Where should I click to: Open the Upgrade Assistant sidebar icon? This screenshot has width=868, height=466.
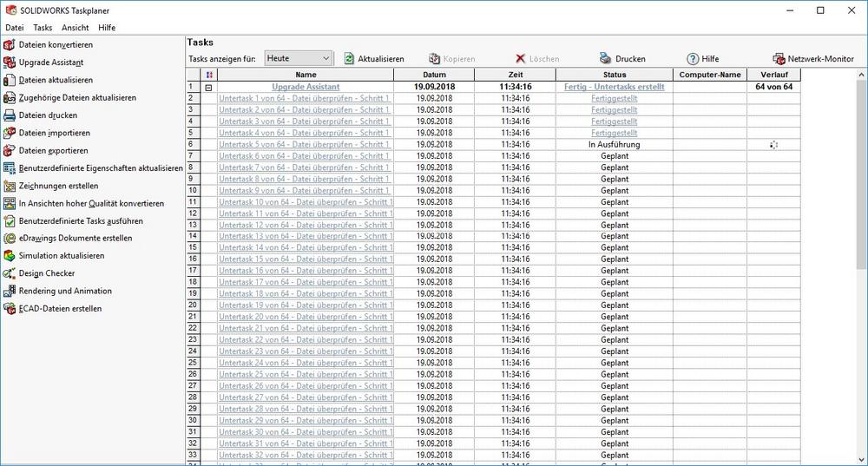click(x=10, y=62)
